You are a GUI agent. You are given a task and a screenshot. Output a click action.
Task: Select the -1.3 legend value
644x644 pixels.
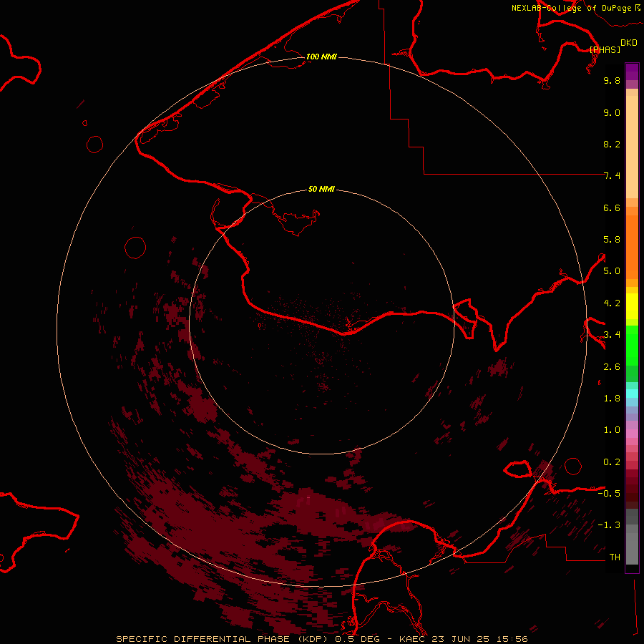click(609, 525)
